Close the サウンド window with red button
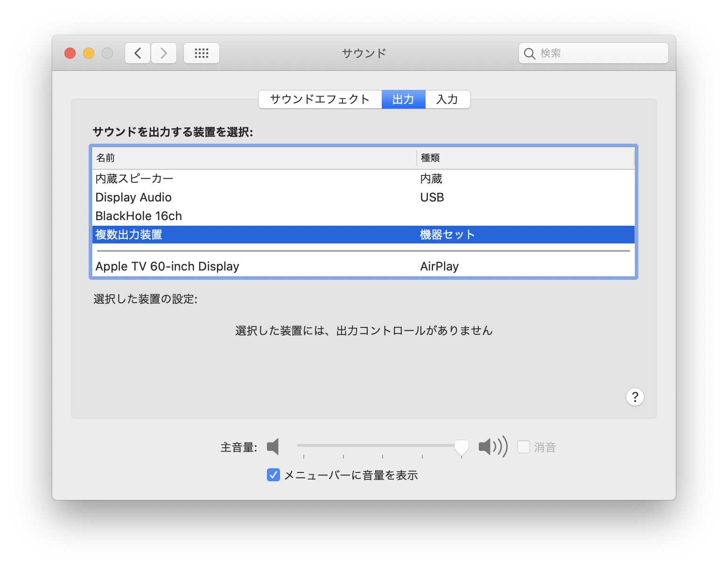This screenshot has height=569, width=728. pos(70,53)
